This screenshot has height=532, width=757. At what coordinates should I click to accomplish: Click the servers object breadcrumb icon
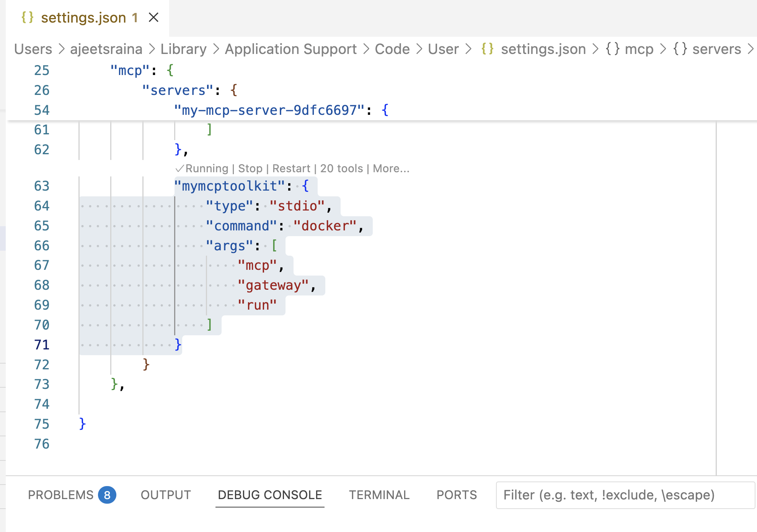[680, 49]
